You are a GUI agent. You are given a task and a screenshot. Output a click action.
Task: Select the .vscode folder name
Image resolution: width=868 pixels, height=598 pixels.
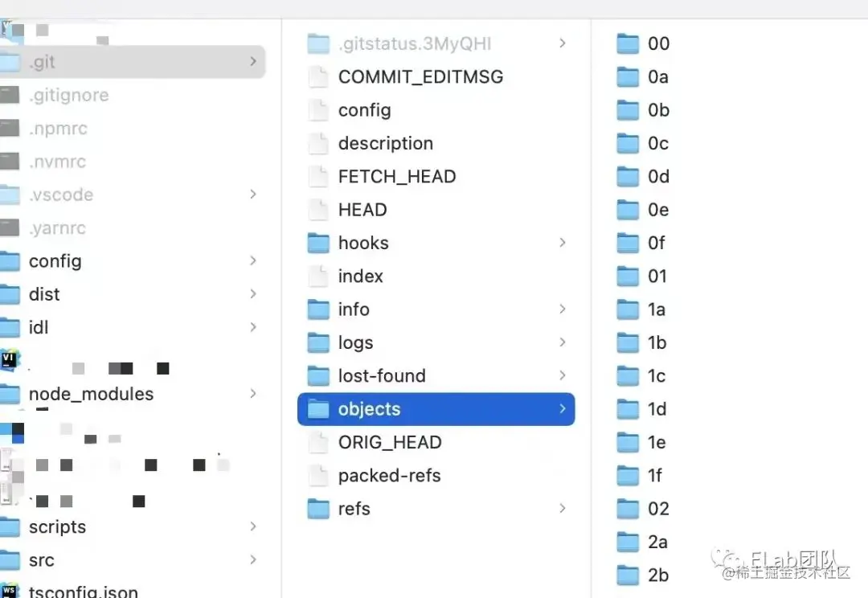pos(61,195)
